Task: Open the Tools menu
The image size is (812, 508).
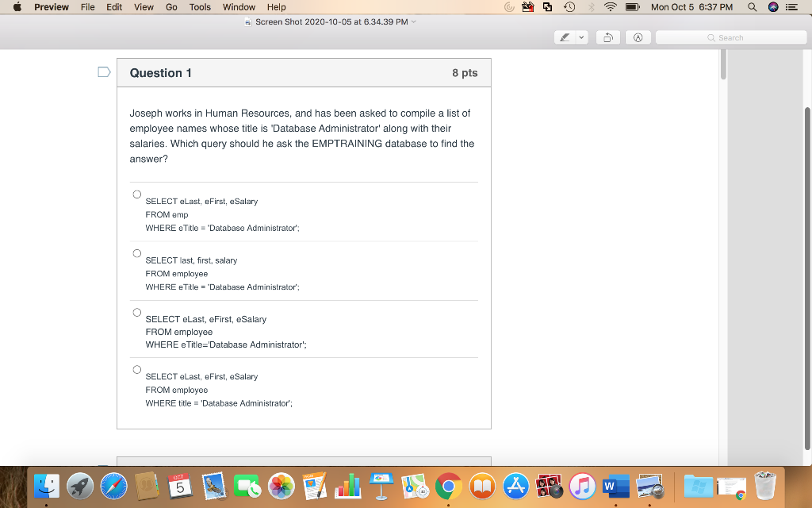Action: coord(199,7)
